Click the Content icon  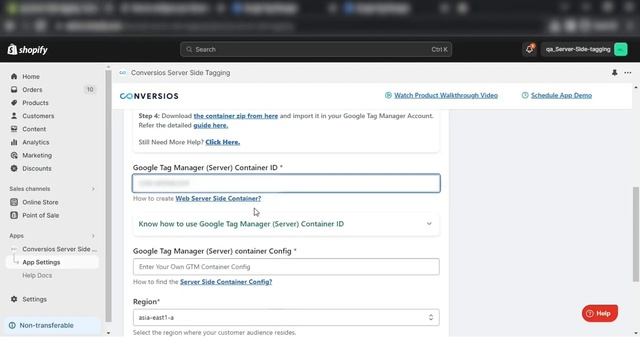(14, 129)
